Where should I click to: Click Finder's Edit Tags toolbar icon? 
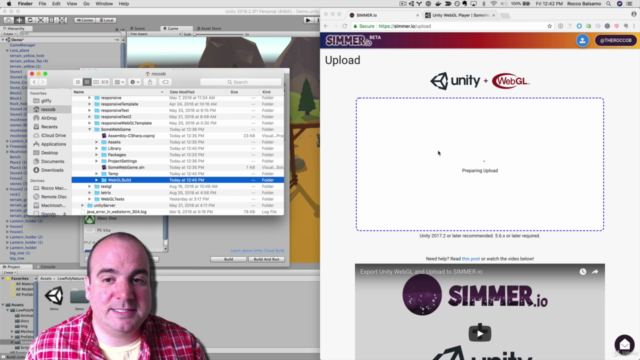165,82
